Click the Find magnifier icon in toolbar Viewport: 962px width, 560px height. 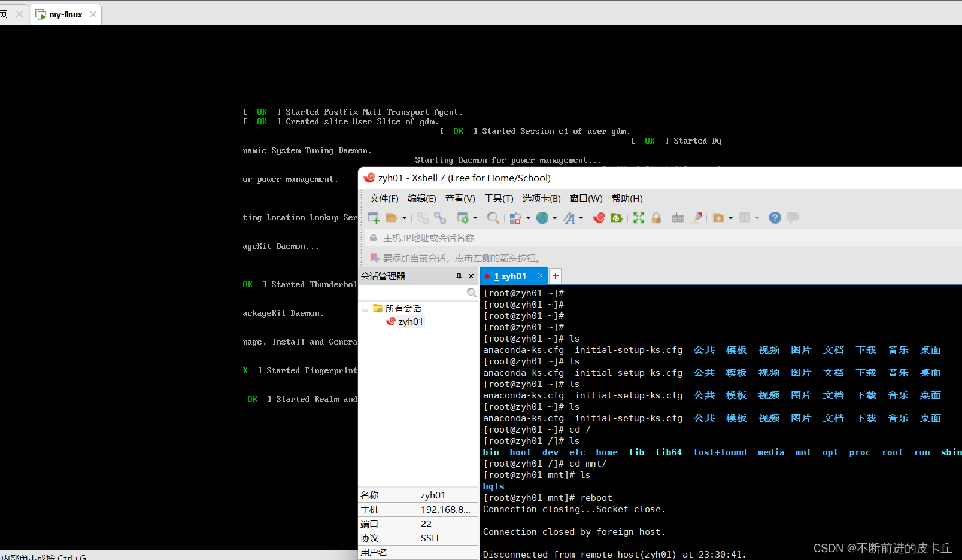pyautogui.click(x=493, y=218)
